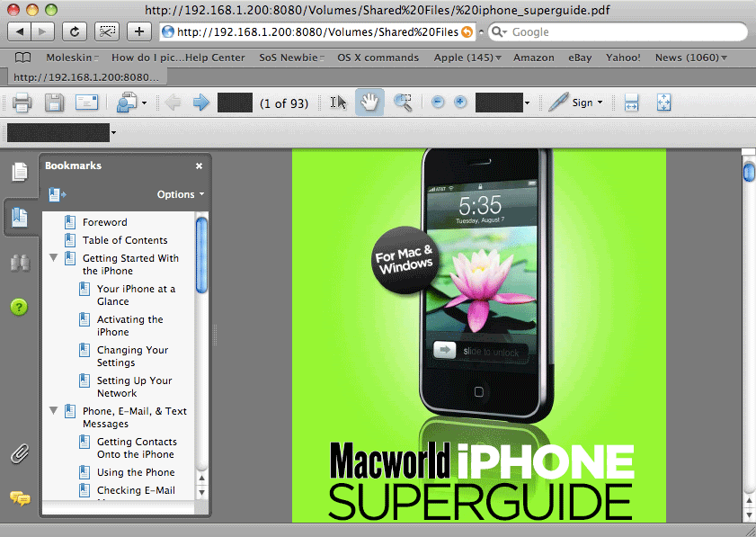Click document vertical scrollbar thumb
The width and height of the screenshot is (756, 537).
[x=749, y=172]
